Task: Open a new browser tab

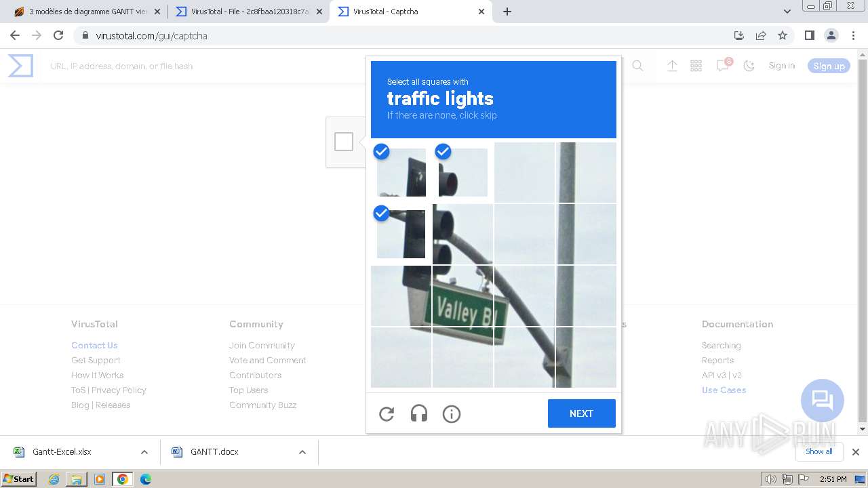Action: point(507,12)
